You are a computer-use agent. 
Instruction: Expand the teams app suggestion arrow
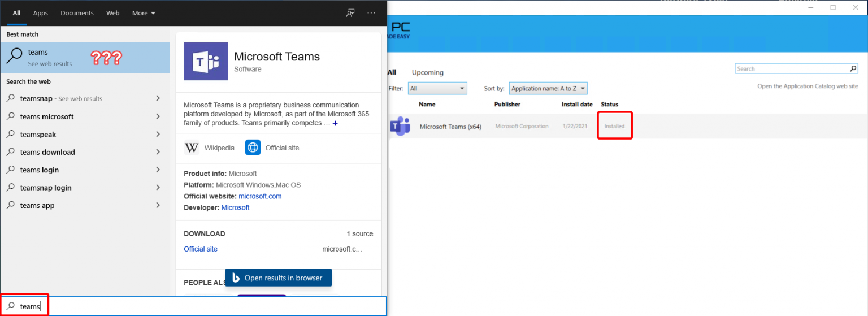tap(158, 205)
